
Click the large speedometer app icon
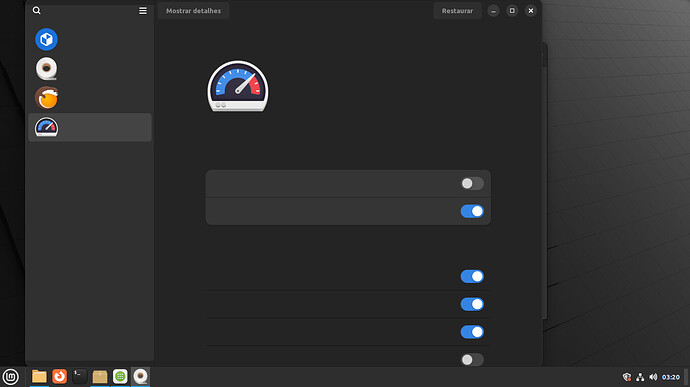pos(238,86)
